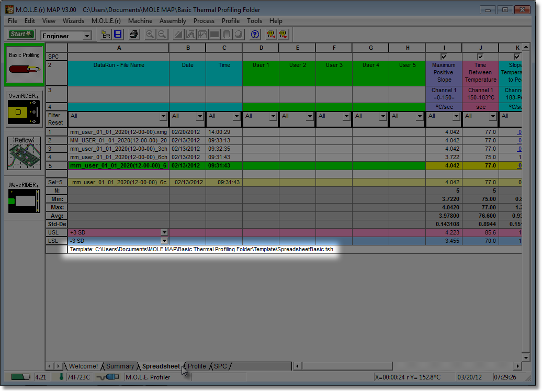Click the blue question mark help icon
Image resolution: width=542 pixels, height=392 pixels.
(255, 34)
